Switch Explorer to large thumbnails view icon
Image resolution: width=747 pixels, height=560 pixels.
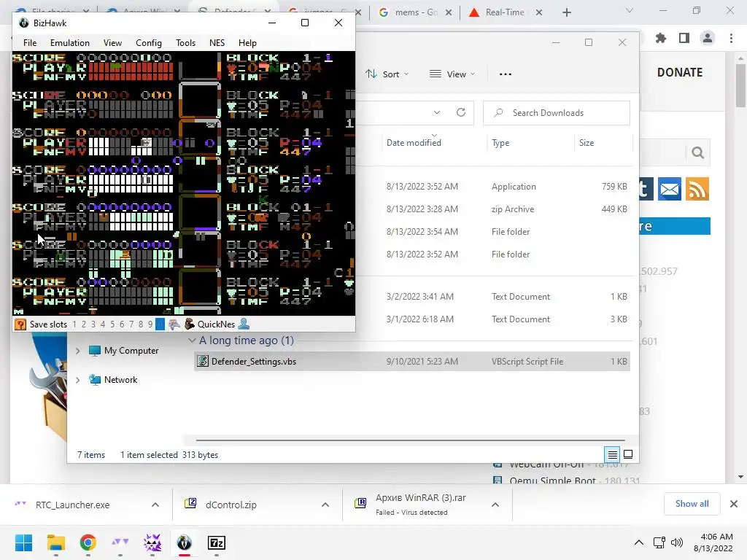628,455
